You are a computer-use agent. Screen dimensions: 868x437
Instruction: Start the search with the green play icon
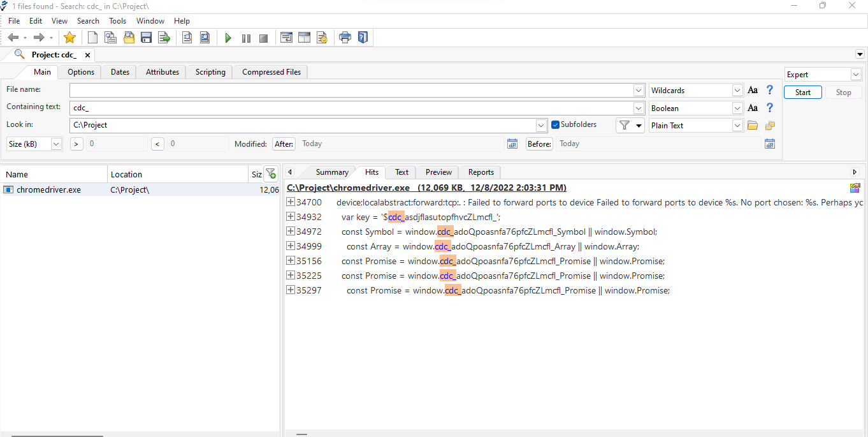click(228, 38)
